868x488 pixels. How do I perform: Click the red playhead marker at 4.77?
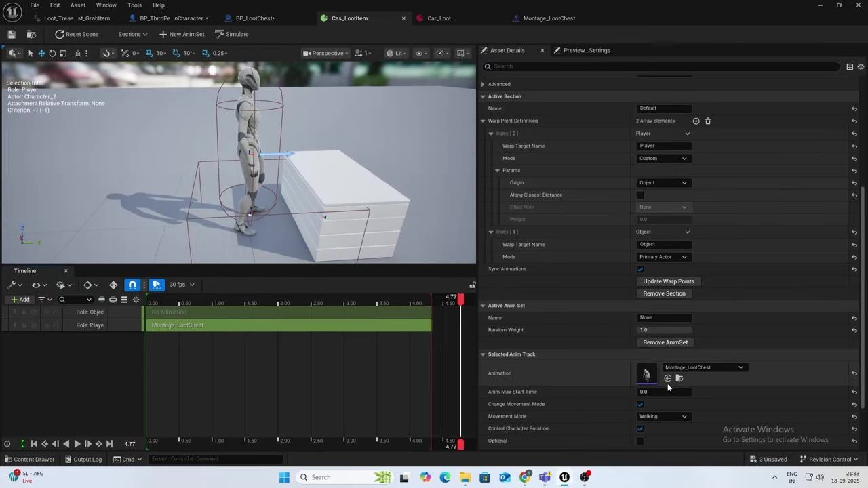[x=460, y=299]
